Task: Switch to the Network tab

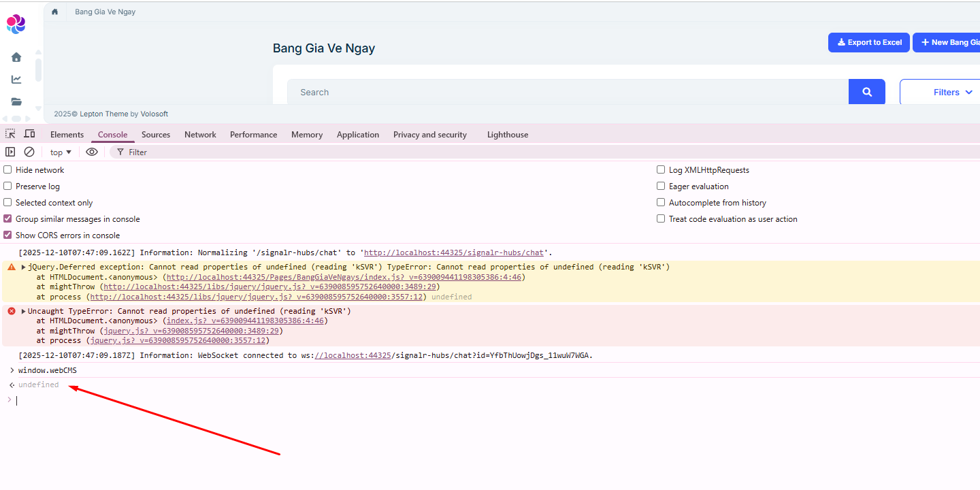Action: [200, 135]
